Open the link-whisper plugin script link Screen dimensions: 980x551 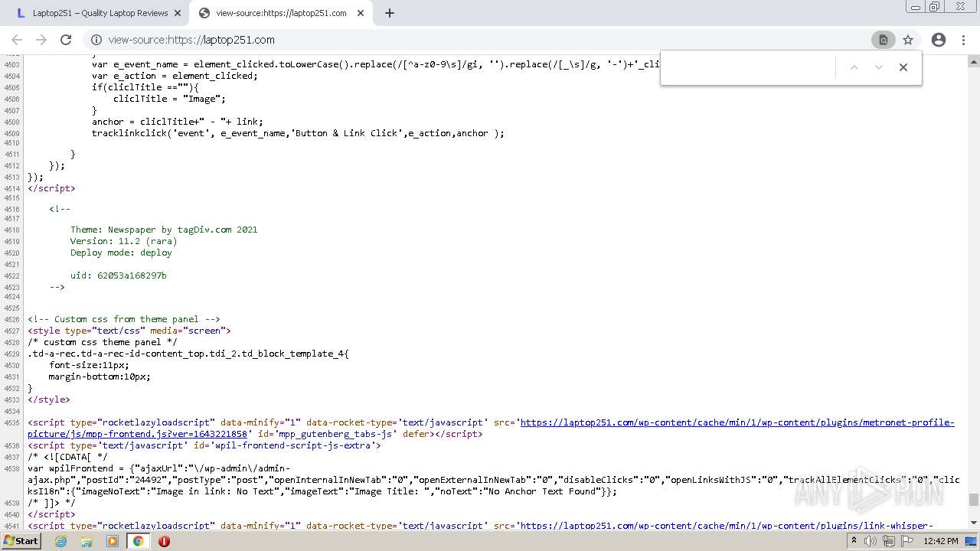pos(726,526)
